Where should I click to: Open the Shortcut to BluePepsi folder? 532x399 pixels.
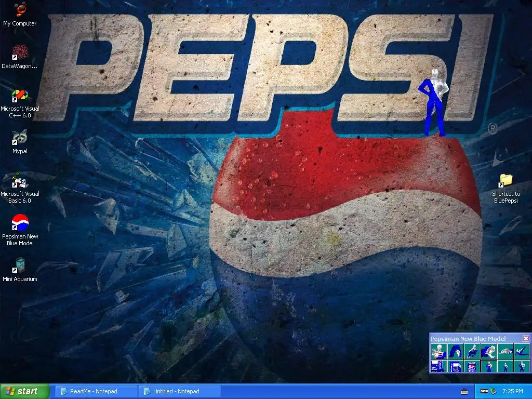pos(506,189)
